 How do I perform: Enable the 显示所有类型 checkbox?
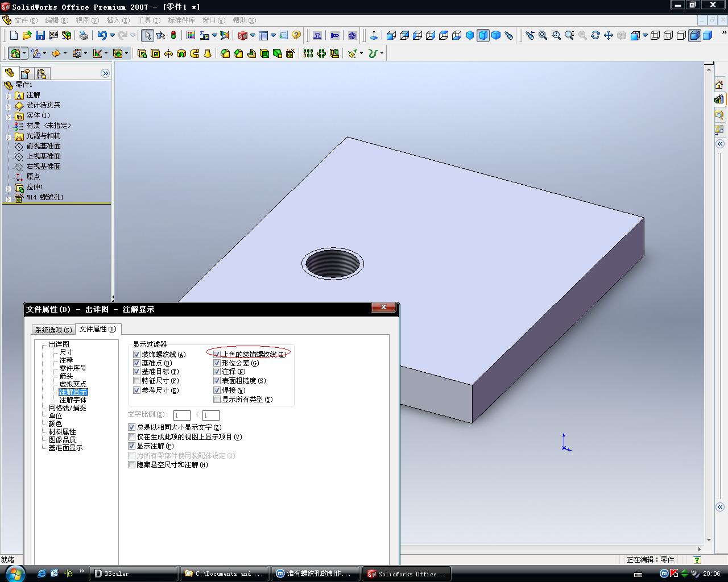217,399
